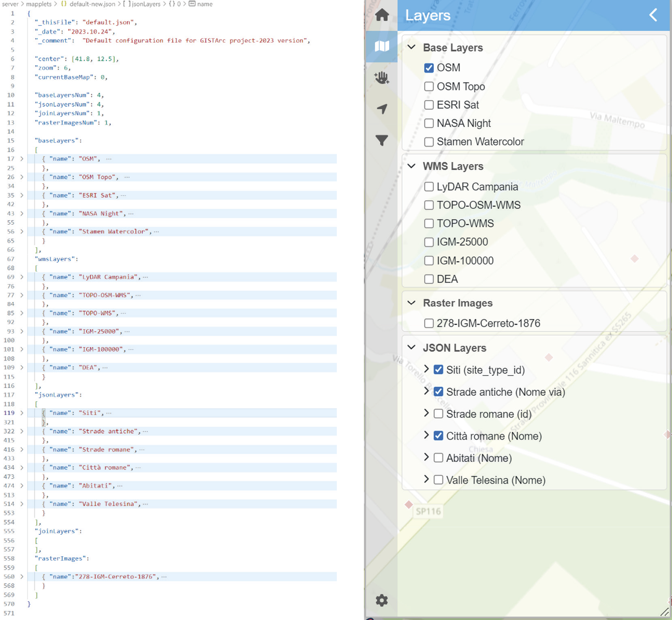This screenshot has width=672, height=620.
Task: Unfold the "278-IGM-Cerreto-1876" code block
Action: click(22, 577)
